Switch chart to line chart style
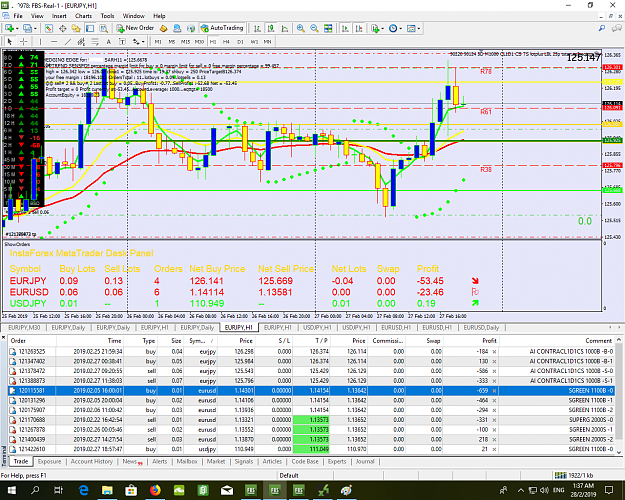Image resolution: width=625 pixels, height=500 pixels. tap(285, 28)
